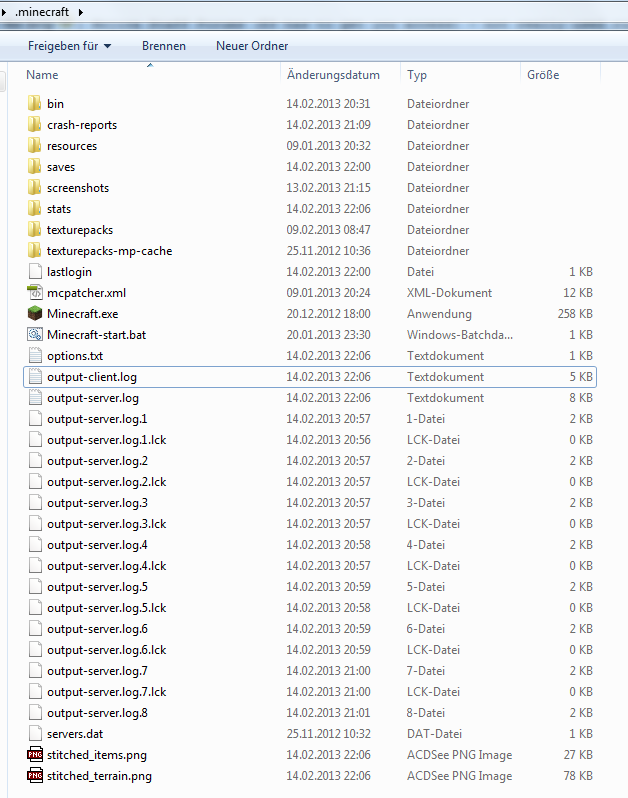Click the mcpatcher.xml document icon
The height and width of the screenshot is (798, 628).
pos(35,293)
